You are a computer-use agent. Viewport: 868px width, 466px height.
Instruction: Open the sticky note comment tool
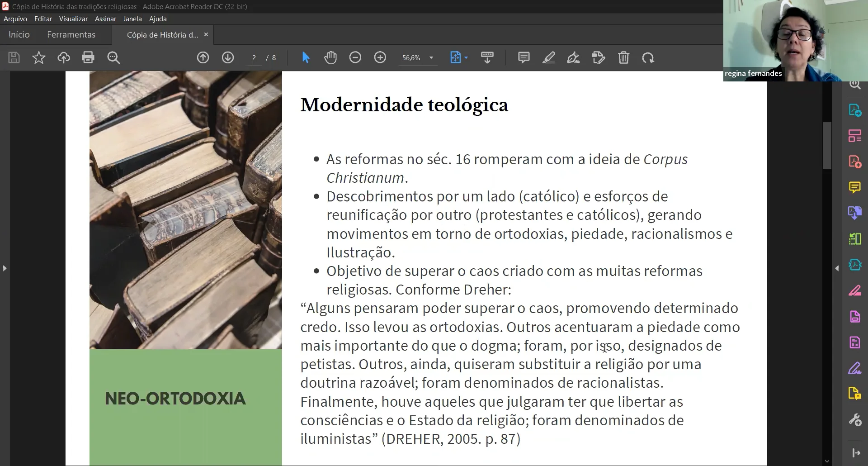pyautogui.click(x=524, y=57)
